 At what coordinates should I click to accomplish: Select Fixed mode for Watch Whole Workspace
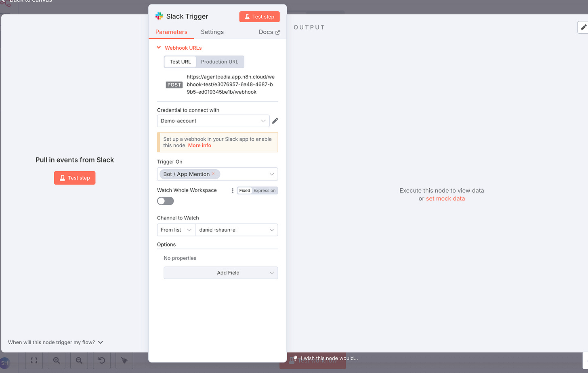[245, 190]
